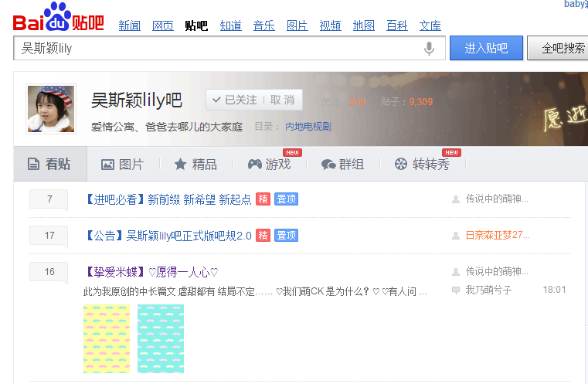Viewport: 588px width, 384px height.
Task: Click the search input containing 吴斯颖lily
Action: [229, 48]
